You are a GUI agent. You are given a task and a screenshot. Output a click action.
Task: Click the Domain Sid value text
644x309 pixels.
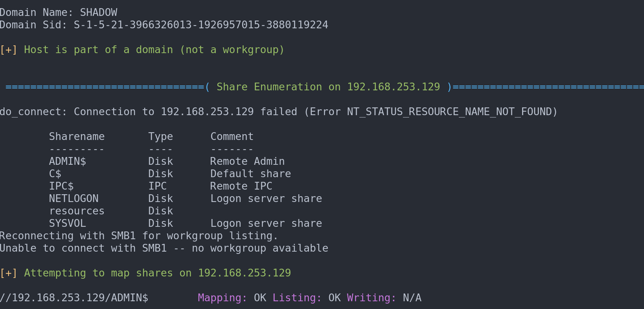(201, 25)
